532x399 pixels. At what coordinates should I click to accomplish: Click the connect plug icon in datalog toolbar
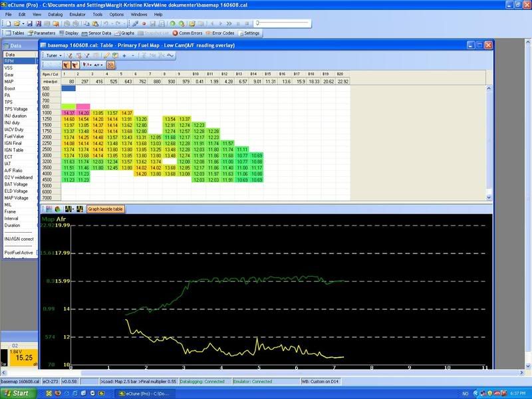point(135,24)
